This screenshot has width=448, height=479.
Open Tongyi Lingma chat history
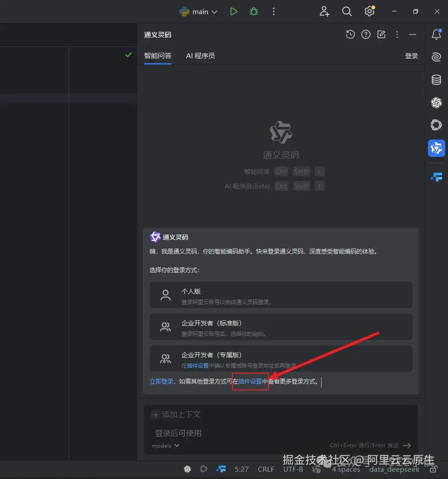(x=350, y=34)
